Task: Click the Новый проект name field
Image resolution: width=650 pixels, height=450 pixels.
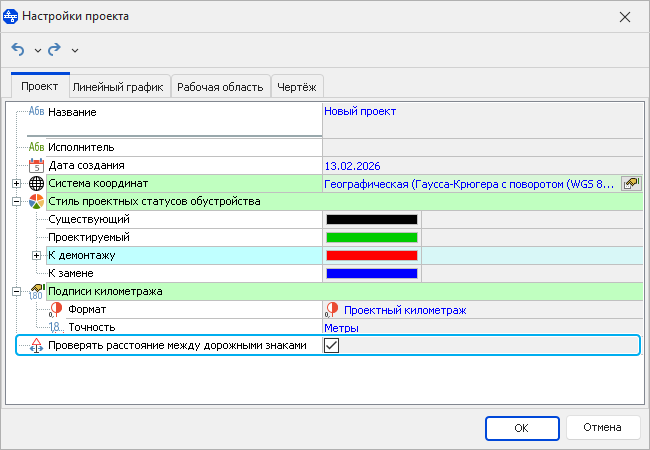Action: [360, 111]
